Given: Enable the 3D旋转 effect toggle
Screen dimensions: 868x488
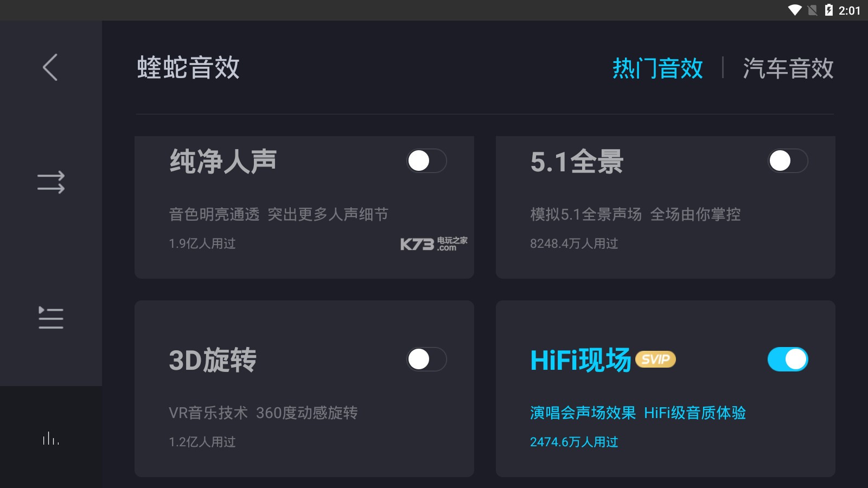Looking at the screenshot, I should pyautogui.click(x=426, y=359).
